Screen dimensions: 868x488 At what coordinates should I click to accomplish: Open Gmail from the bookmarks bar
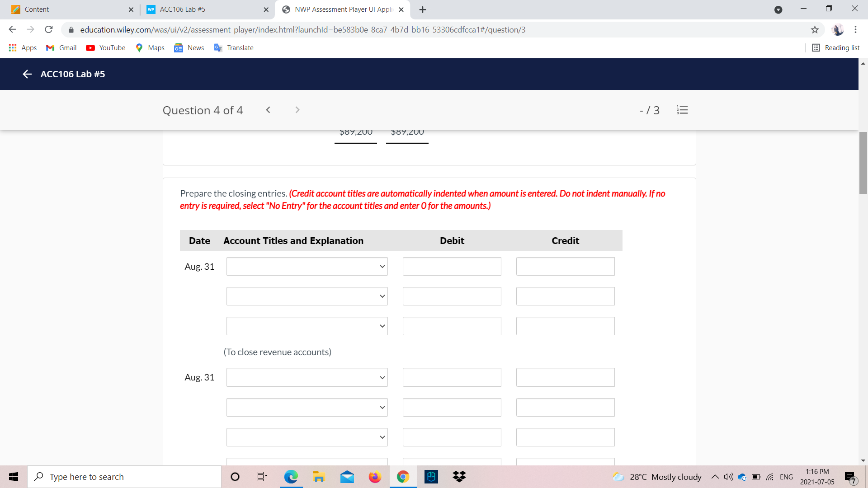[61, 47]
